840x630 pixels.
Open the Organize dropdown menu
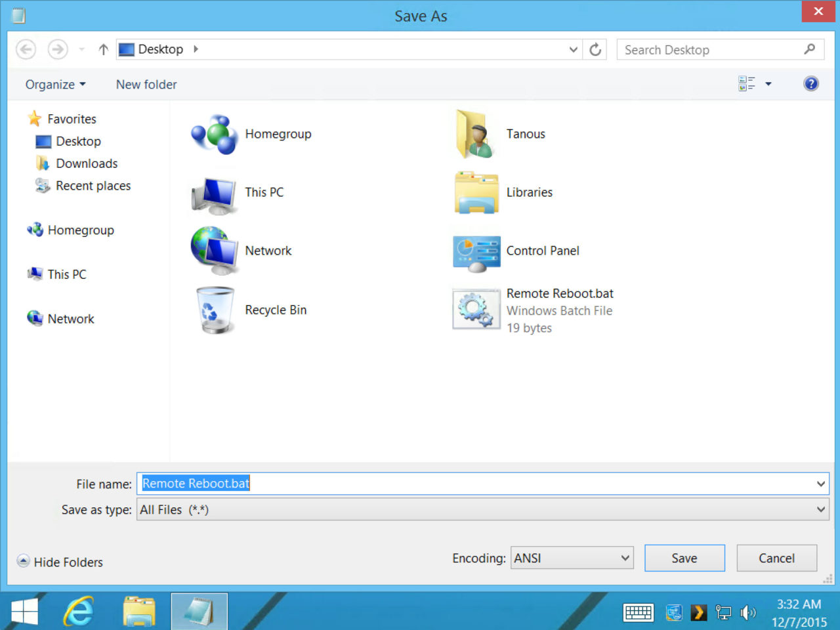[55, 84]
